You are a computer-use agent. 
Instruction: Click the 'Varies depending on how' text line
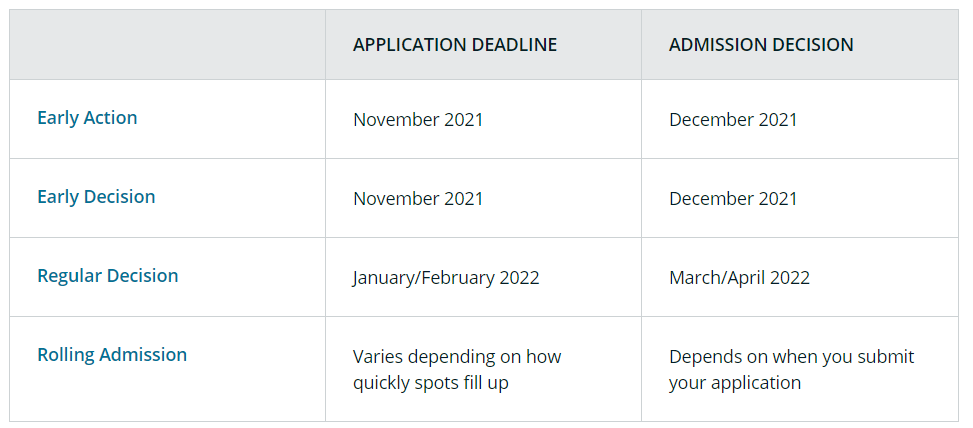(x=457, y=357)
